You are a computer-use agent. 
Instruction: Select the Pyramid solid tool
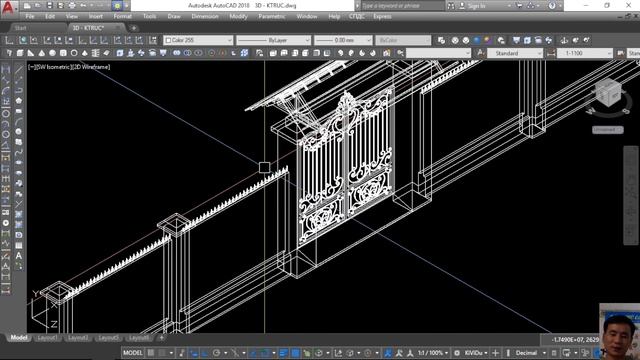pos(85,53)
